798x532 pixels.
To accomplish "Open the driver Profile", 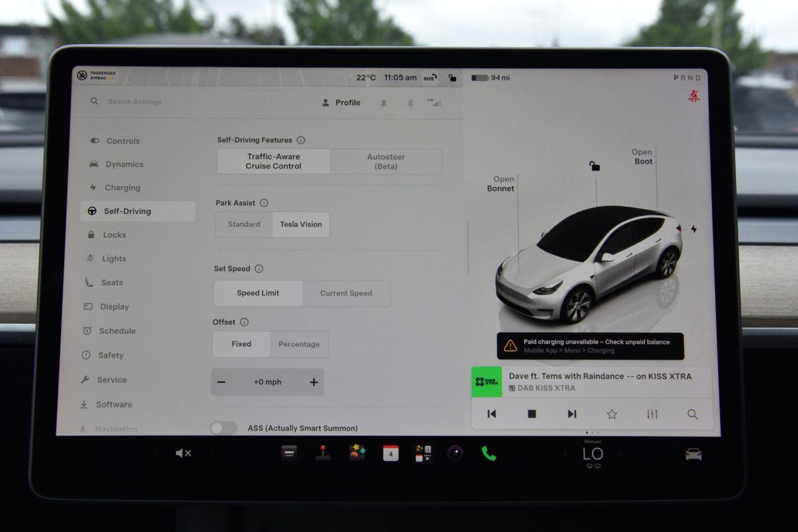I will click(341, 103).
